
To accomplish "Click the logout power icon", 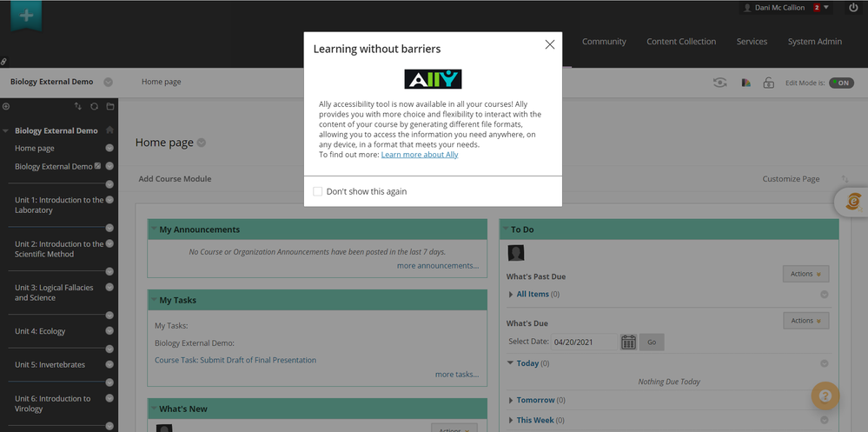I will coord(852,8).
